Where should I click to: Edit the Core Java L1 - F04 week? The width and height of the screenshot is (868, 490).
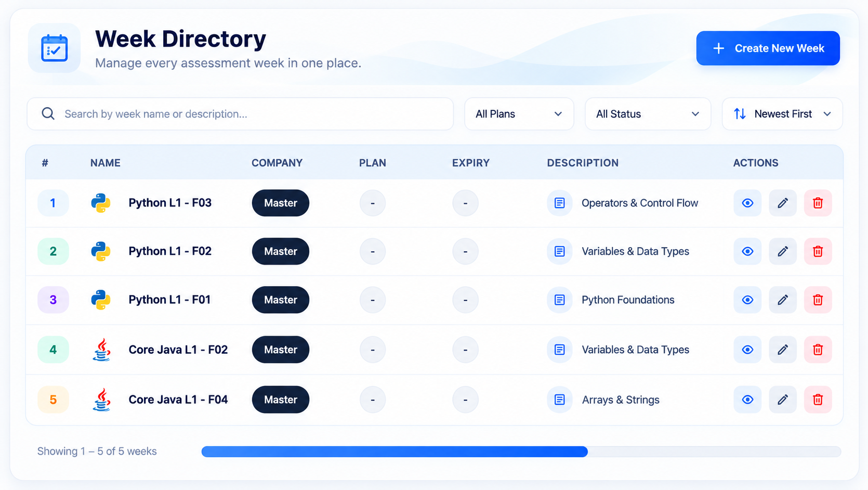pyautogui.click(x=783, y=399)
